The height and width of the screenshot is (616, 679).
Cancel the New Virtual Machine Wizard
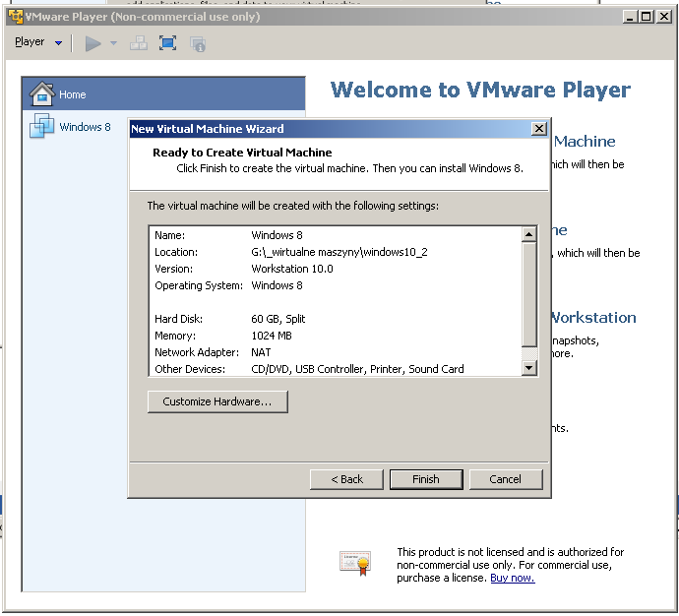pos(506,479)
